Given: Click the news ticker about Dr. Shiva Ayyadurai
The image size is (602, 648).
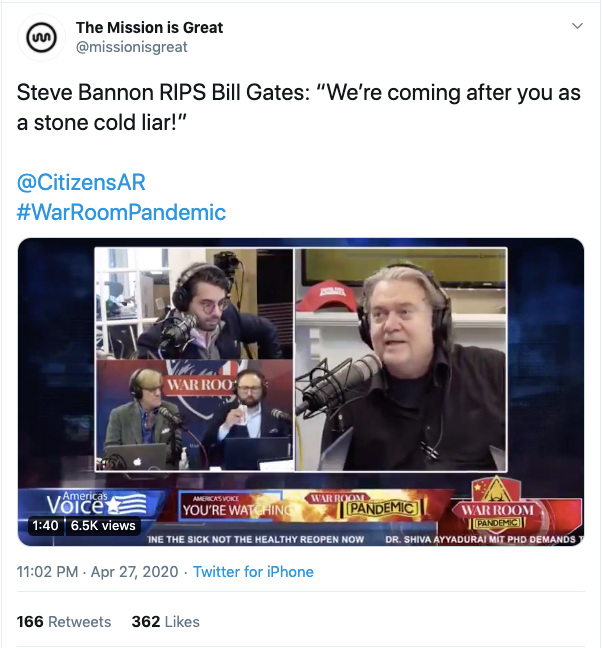Looking at the screenshot, I should (x=483, y=539).
